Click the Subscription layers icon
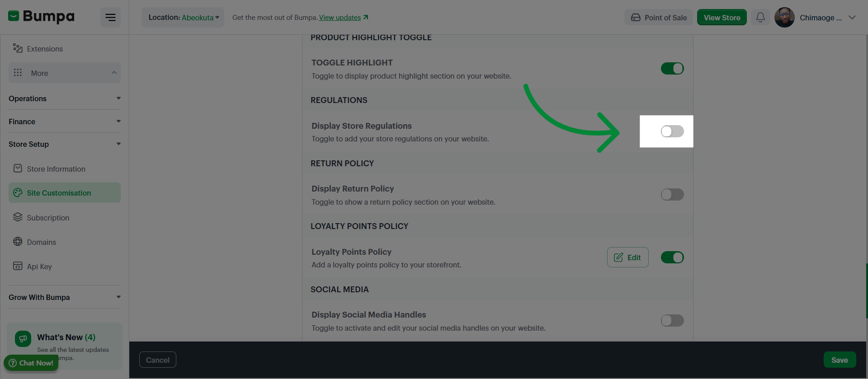868x379 pixels. tap(18, 217)
